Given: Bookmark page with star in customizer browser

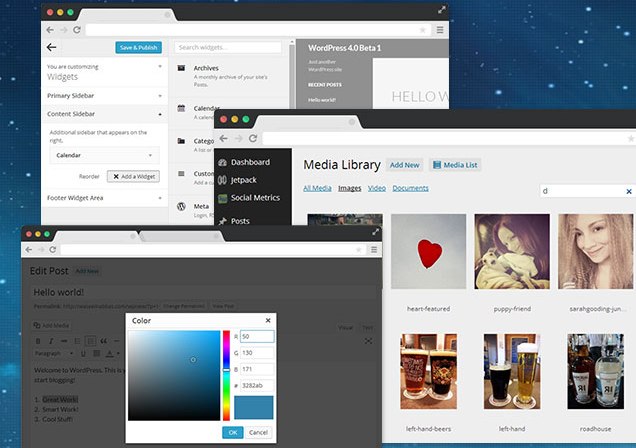Looking at the screenshot, I should (422, 30).
